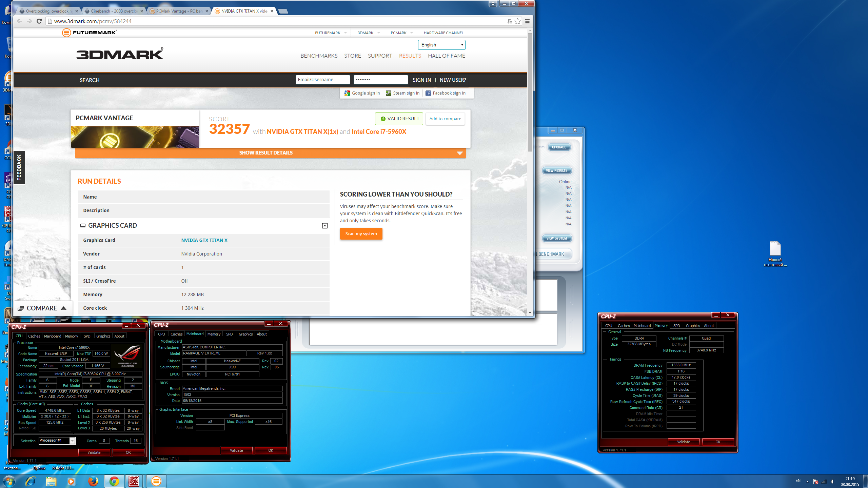Screen dimensions: 868x488
Task: Open the FEEDBACK side tab
Action: click(x=19, y=167)
